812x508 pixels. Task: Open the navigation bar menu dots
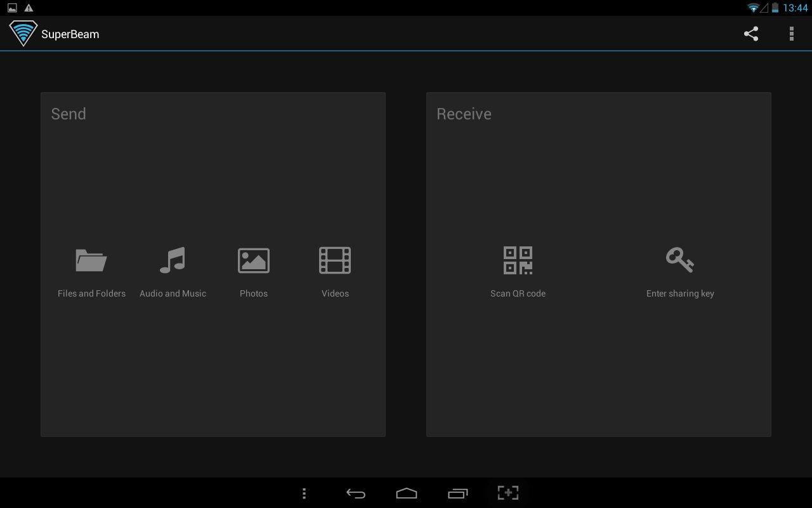tap(304, 493)
